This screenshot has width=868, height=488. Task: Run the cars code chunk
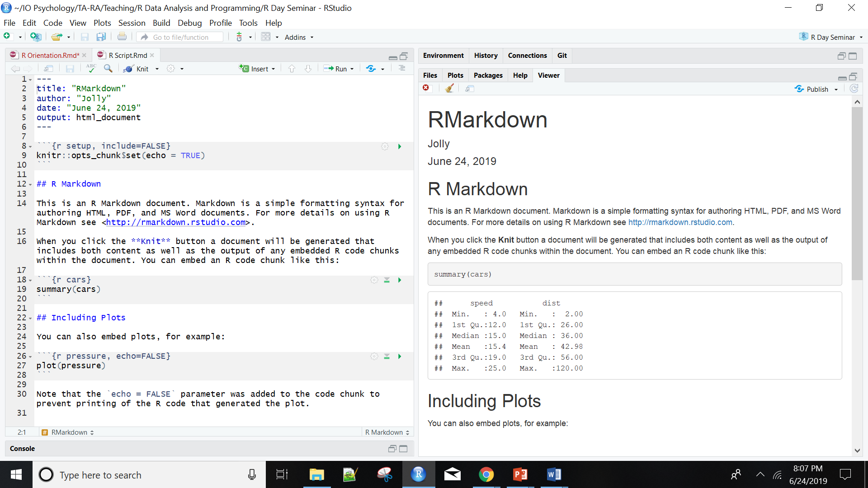400,280
